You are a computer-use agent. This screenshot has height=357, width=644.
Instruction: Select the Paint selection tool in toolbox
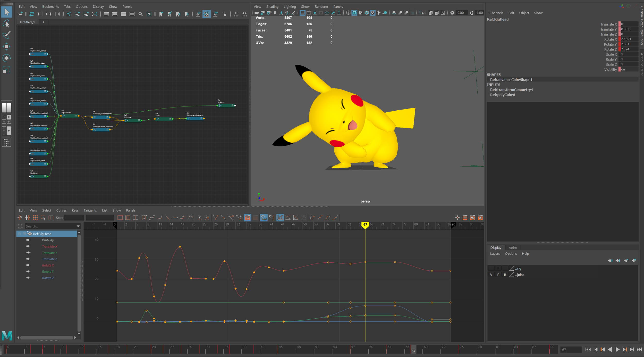click(6, 35)
